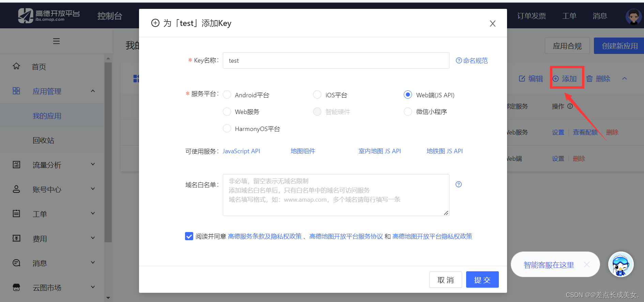The image size is (644, 302).
Task: Expand the 工单 sidebar section
Action: tap(93, 213)
